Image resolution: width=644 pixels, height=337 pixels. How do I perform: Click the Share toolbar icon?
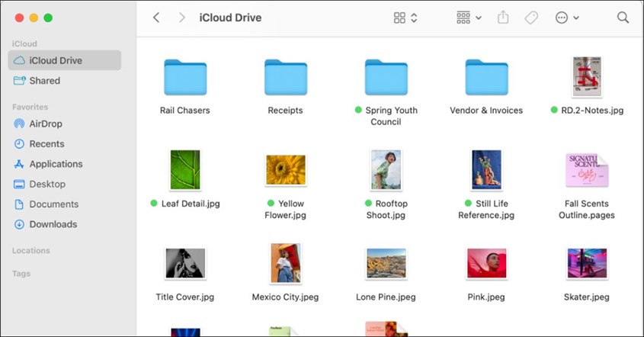pos(503,18)
